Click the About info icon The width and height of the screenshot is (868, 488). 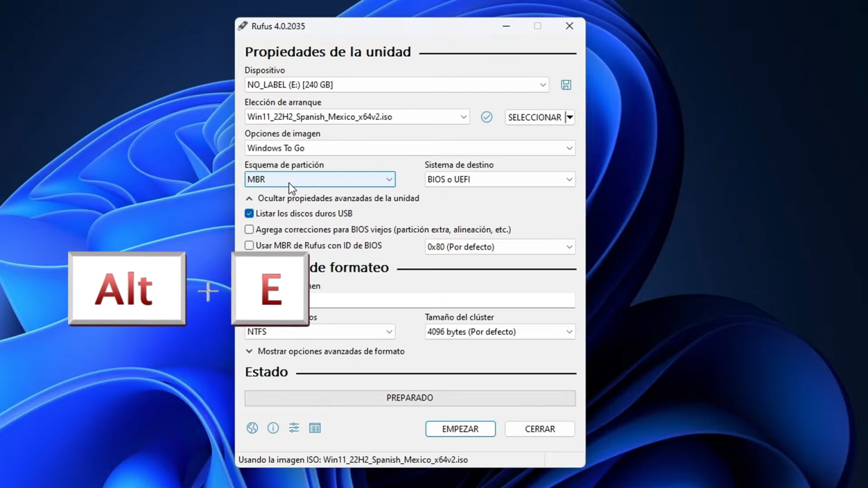point(273,428)
